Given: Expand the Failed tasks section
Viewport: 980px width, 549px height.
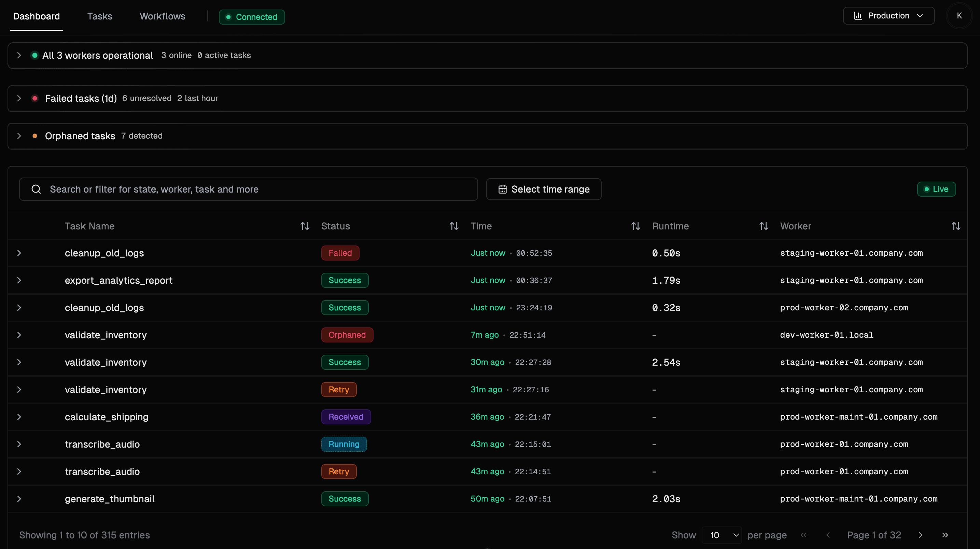Looking at the screenshot, I should click(19, 98).
